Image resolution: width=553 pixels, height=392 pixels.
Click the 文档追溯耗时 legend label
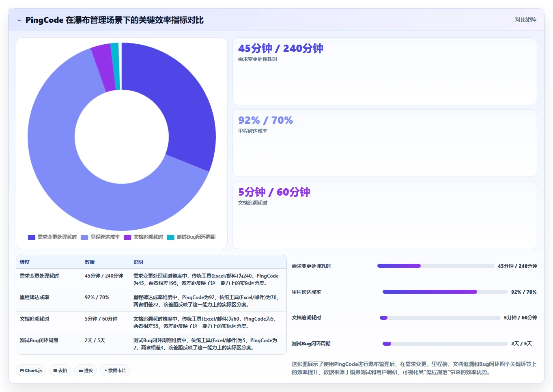(x=148, y=237)
